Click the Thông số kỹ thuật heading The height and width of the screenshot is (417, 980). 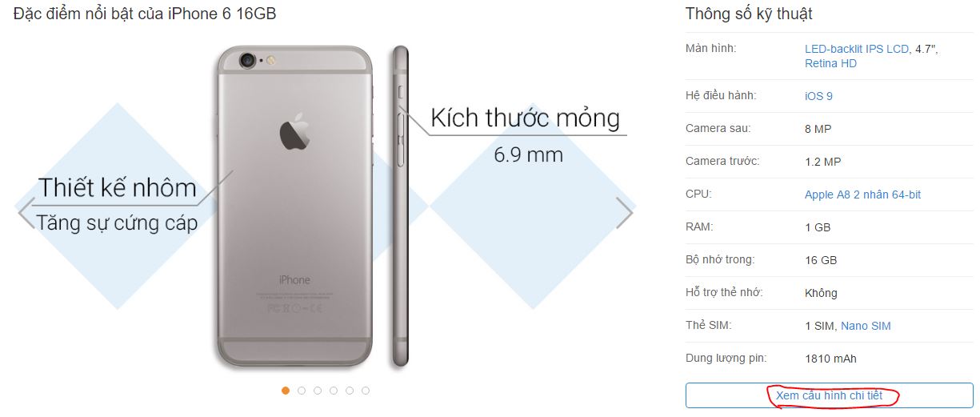749,14
